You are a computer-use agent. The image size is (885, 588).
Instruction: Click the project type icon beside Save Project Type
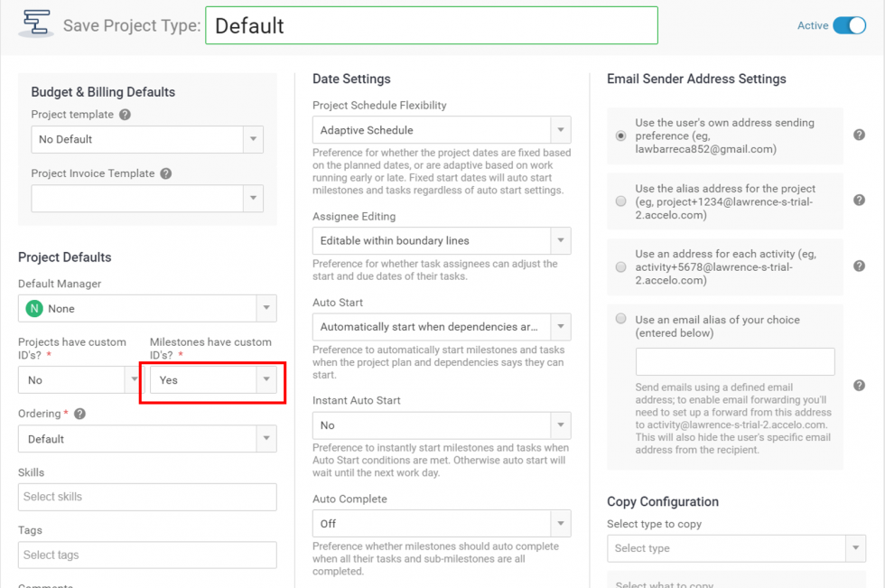[37, 24]
